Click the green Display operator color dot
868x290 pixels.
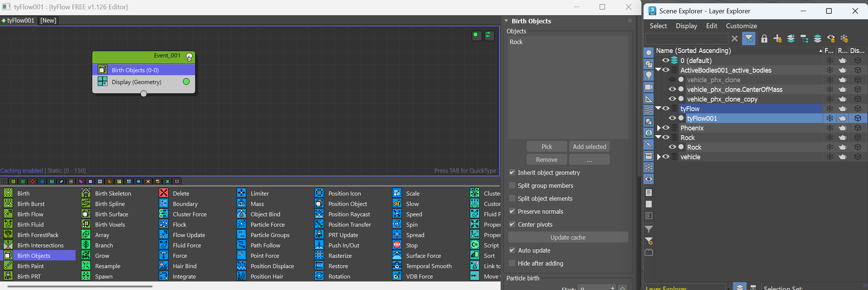[x=186, y=81]
